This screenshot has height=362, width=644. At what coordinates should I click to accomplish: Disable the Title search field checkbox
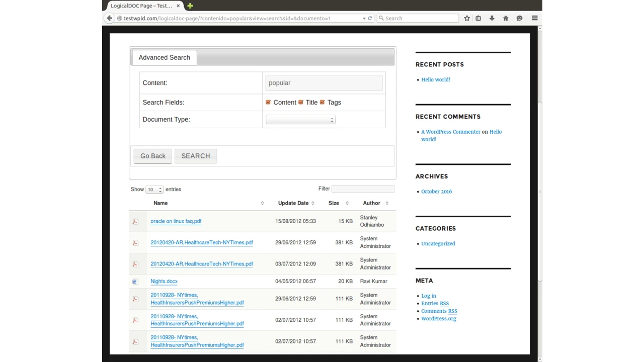click(301, 102)
